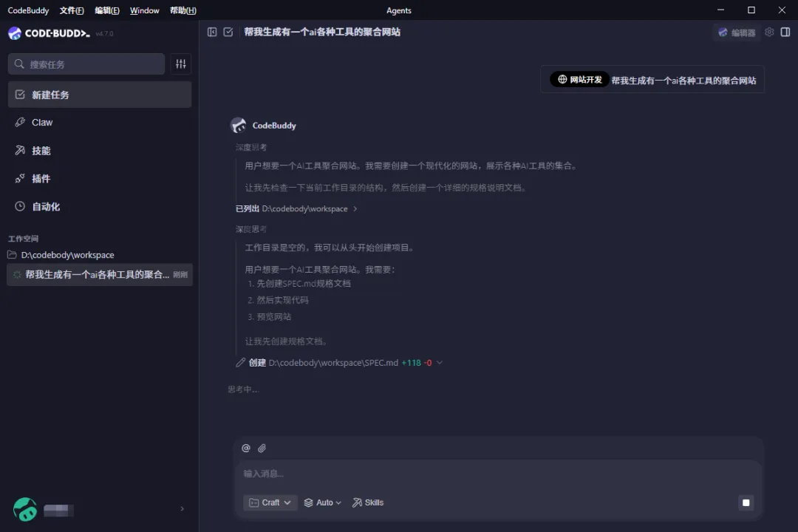
Task: Toggle the left sidebar panel icon
Action: point(212,32)
